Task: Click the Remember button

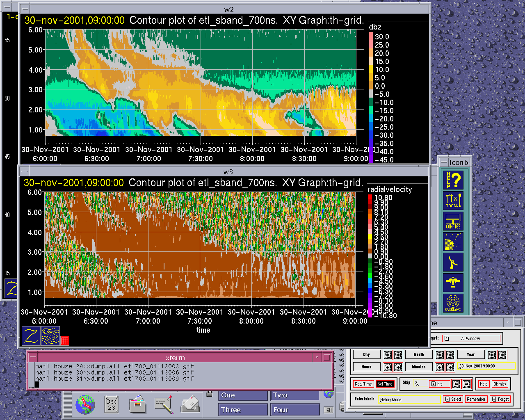Action: (476, 399)
